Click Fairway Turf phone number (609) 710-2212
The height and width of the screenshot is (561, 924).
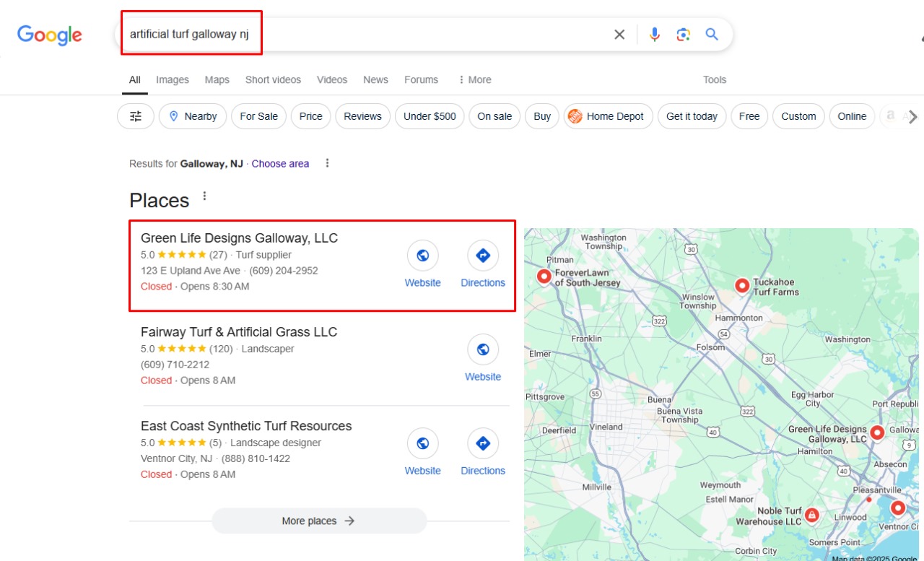click(x=175, y=365)
